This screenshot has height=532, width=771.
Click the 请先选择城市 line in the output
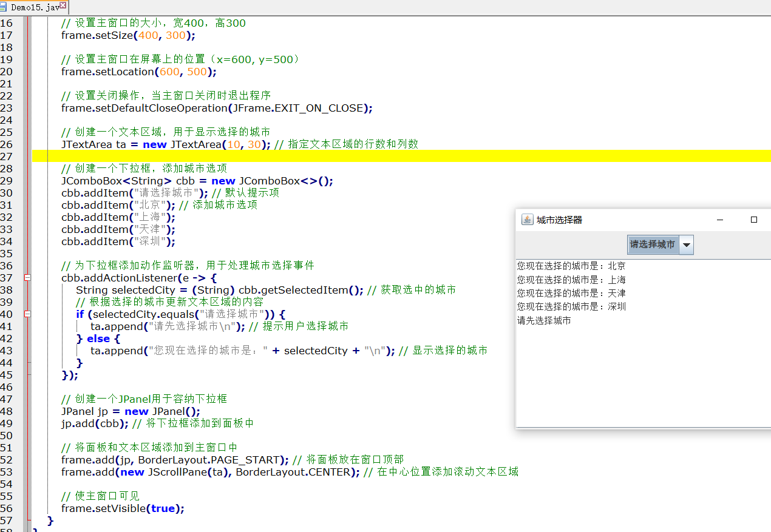point(544,320)
